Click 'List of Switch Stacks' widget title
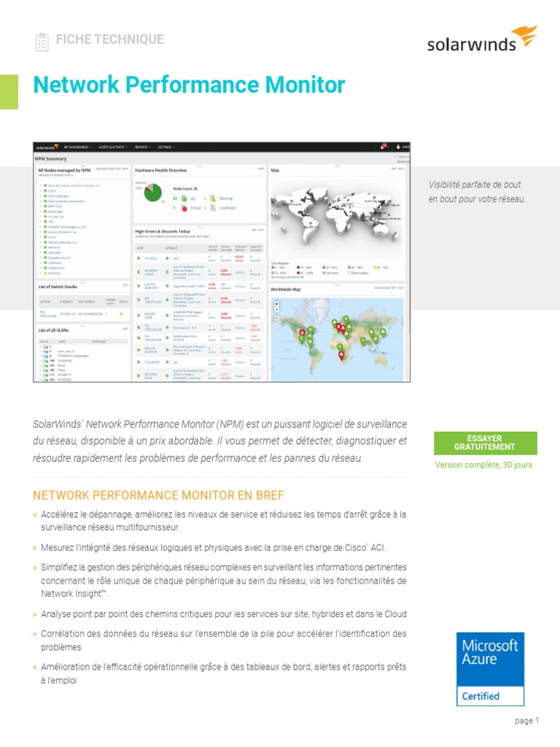Viewport: 560px width, 747px height. 58,287
